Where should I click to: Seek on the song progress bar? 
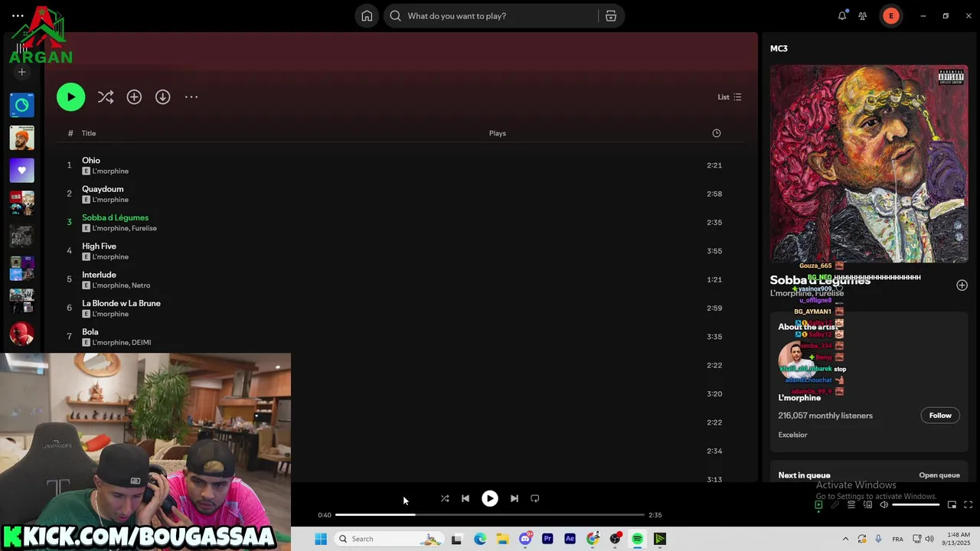pos(490,515)
